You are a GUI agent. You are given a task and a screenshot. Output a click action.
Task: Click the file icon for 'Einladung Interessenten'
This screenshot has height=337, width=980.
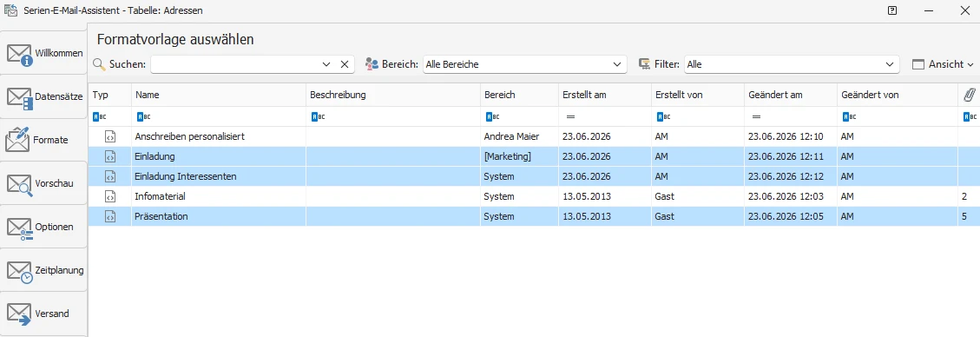[110, 176]
